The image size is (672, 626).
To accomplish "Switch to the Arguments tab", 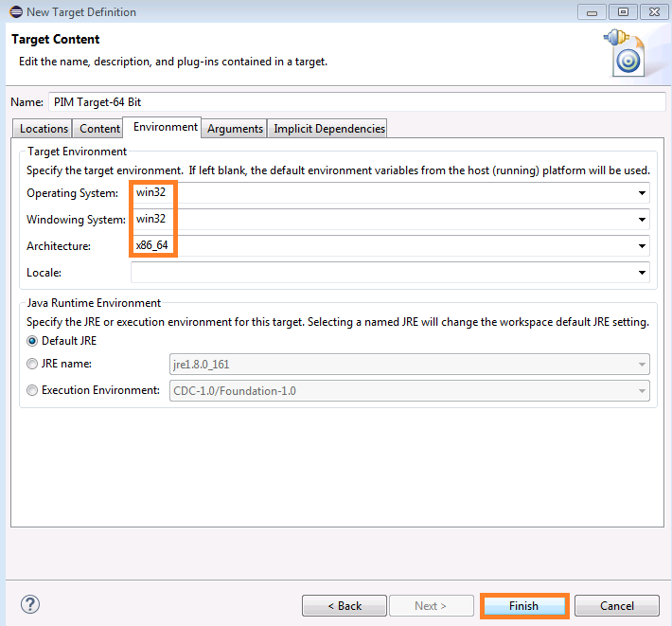I will (x=235, y=129).
